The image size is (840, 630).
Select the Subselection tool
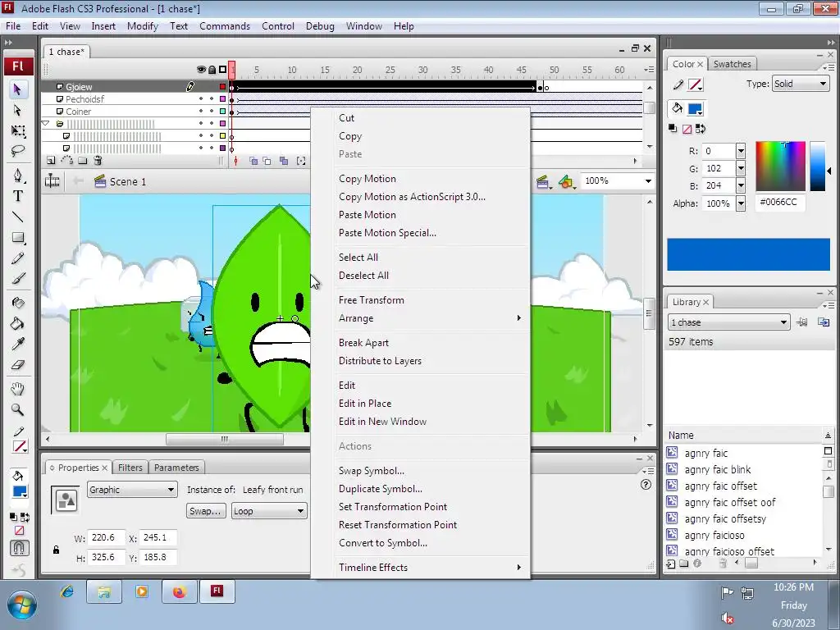click(18, 110)
